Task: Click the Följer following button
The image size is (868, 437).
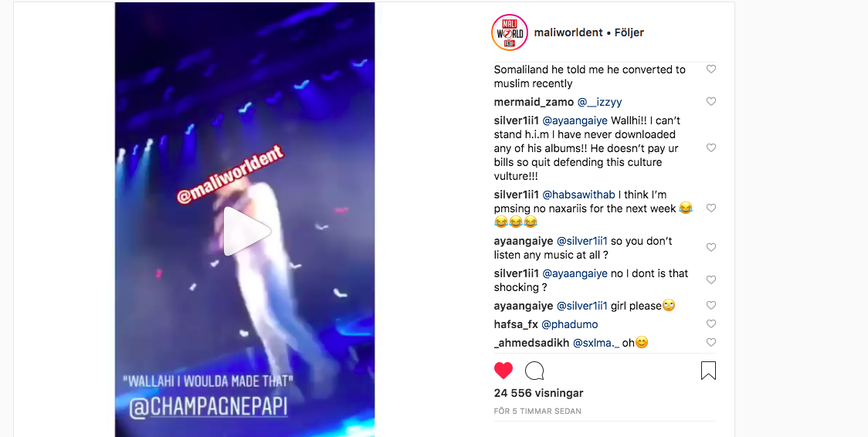Action: [x=629, y=32]
